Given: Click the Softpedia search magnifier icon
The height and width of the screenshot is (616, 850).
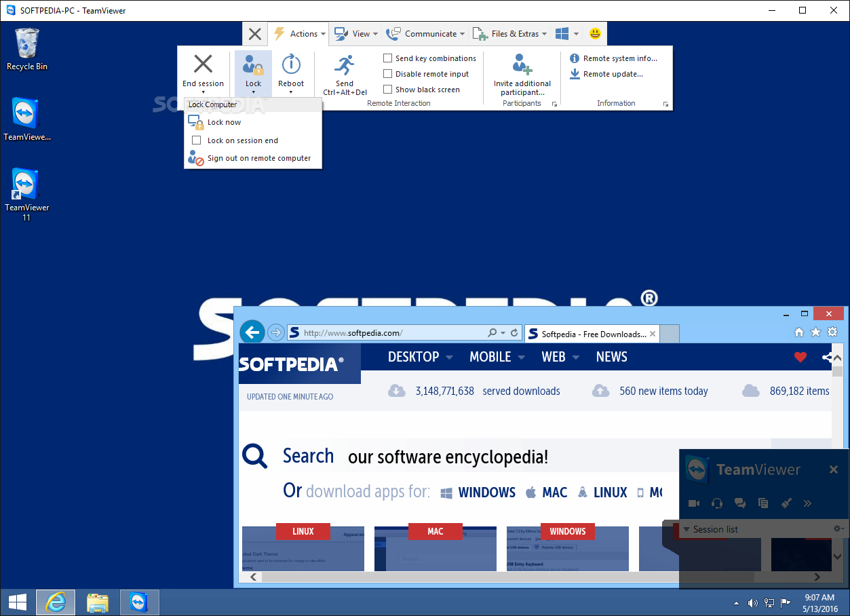Looking at the screenshot, I should pos(255,456).
